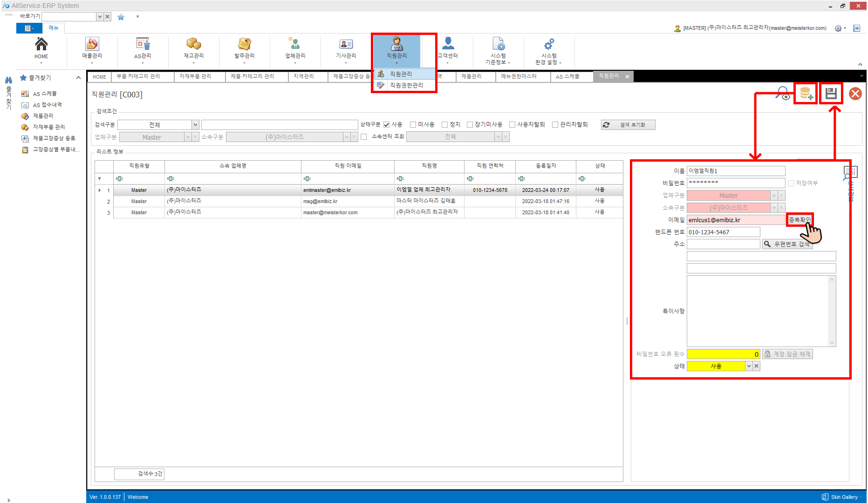Viewport: 868px width, 503px height.
Task: Open AS 스케줄 in favorites sidebar
Action: click(x=45, y=94)
